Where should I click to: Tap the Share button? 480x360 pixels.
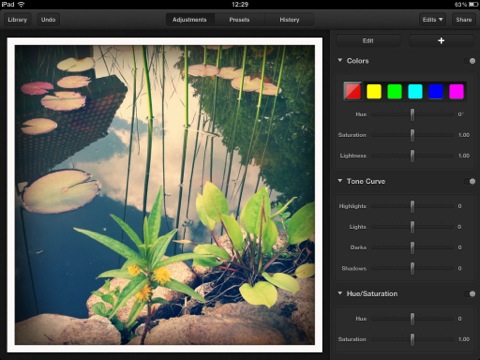tap(464, 20)
